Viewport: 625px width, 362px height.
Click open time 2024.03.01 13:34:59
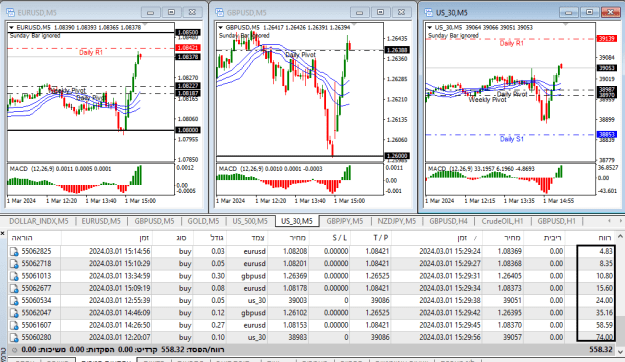[x=119, y=276]
